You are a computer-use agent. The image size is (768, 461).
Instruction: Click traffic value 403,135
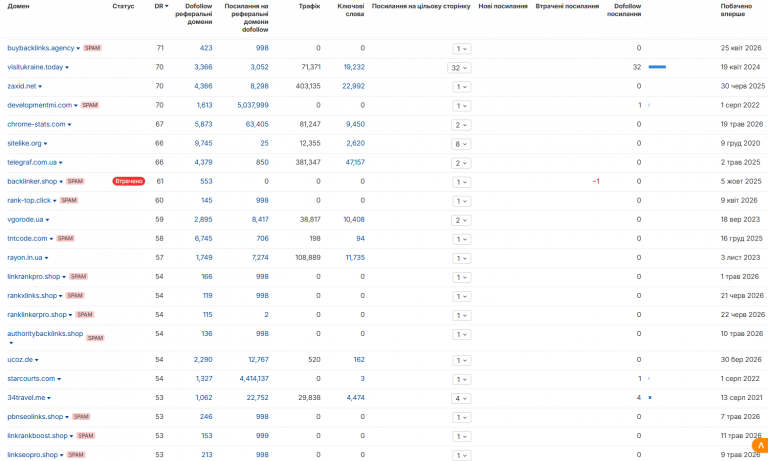click(308, 86)
